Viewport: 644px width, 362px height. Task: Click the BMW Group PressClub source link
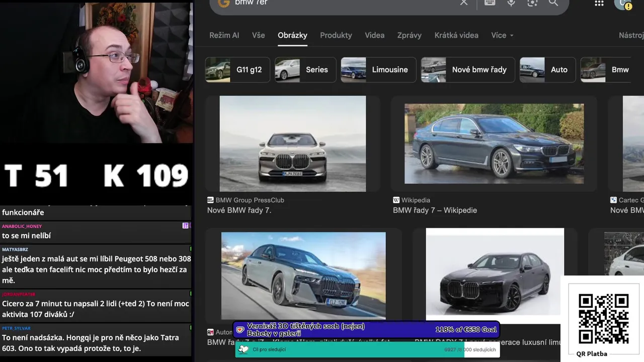[250, 200]
